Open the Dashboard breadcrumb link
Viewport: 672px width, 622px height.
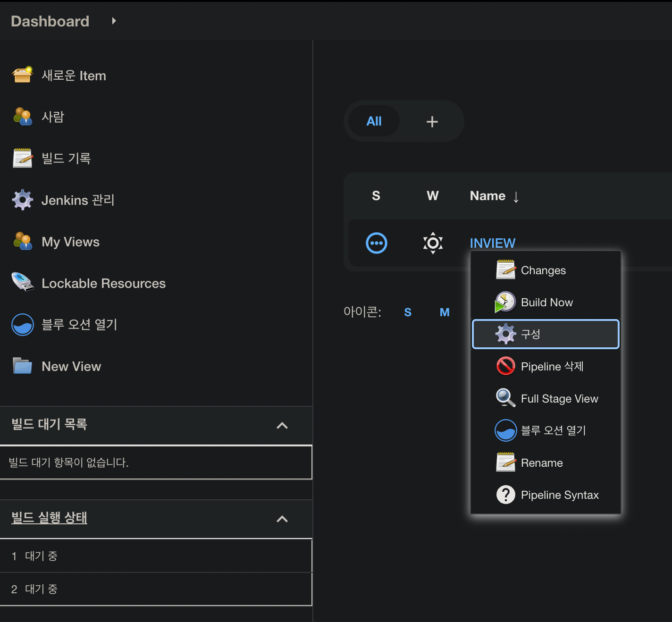(x=50, y=21)
